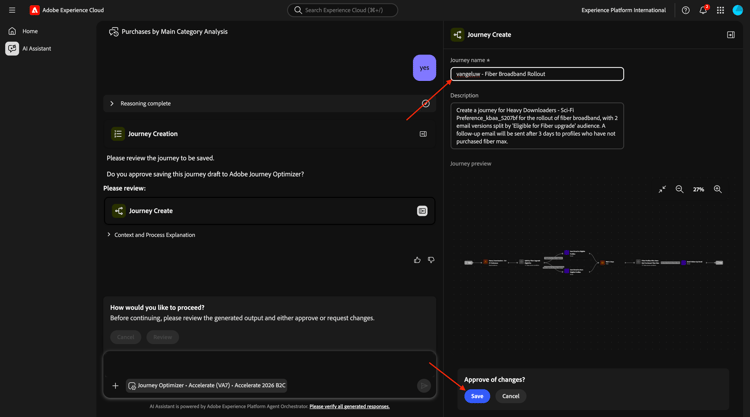Save the journey draft
Screen dimensions: 750x417
coord(477,396)
